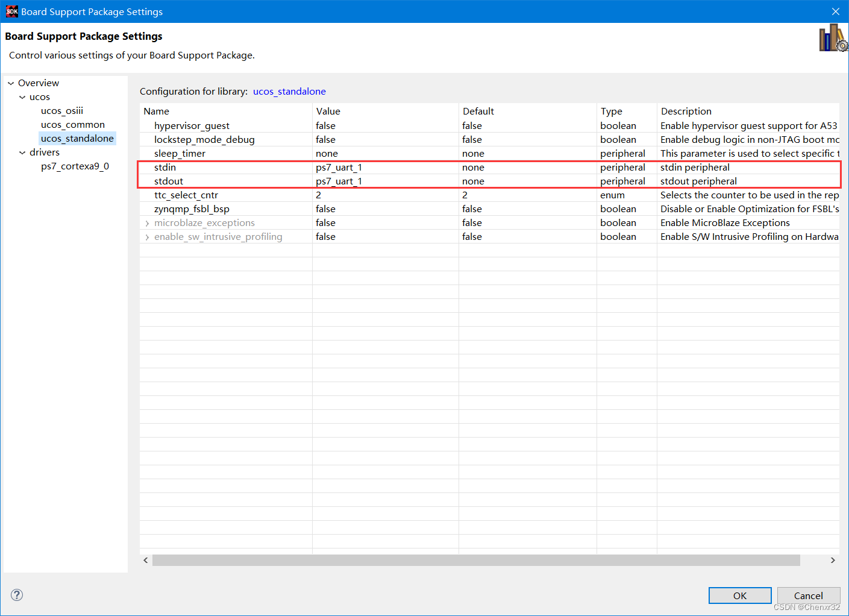
Task: Close the Board Support Package Settings dialog
Action: (835, 11)
